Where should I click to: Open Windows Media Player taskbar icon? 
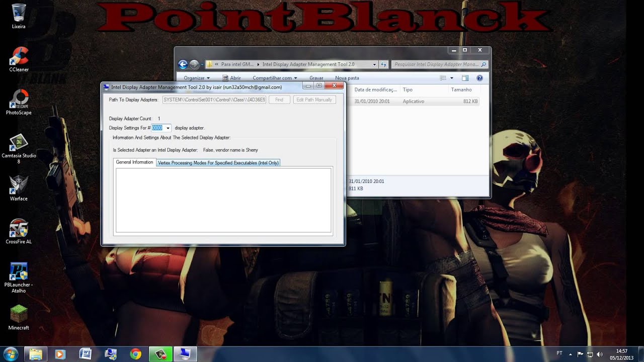click(x=60, y=354)
